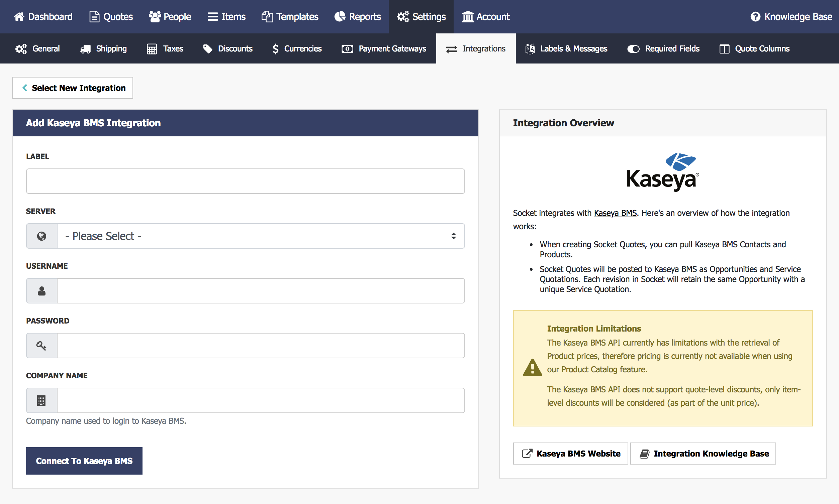Image resolution: width=839 pixels, height=504 pixels.
Task: Click the Settings gears icon
Action: (403, 17)
